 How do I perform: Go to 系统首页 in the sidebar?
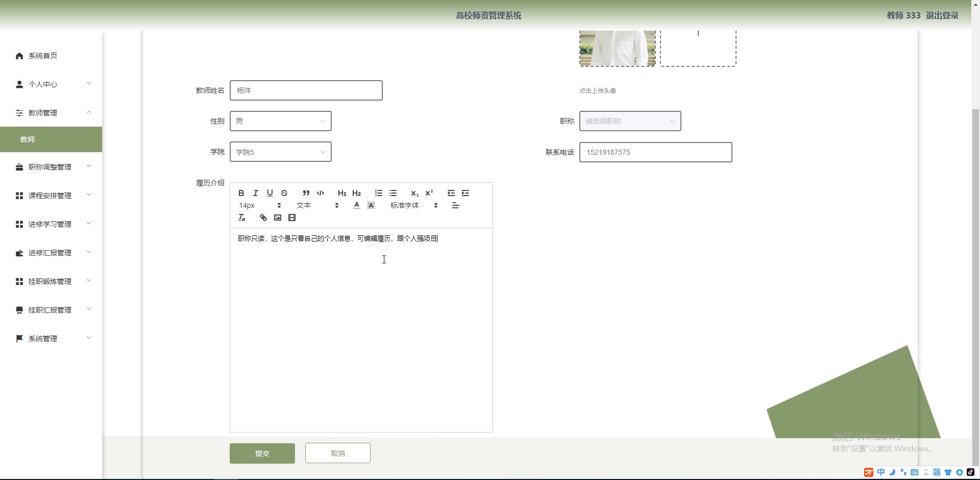(x=51, y=56)
